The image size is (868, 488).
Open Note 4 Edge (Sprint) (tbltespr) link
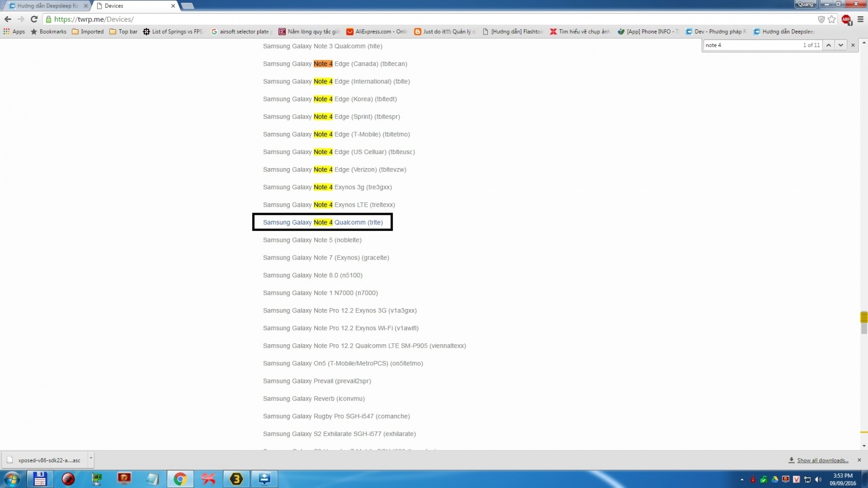(331, 117)
